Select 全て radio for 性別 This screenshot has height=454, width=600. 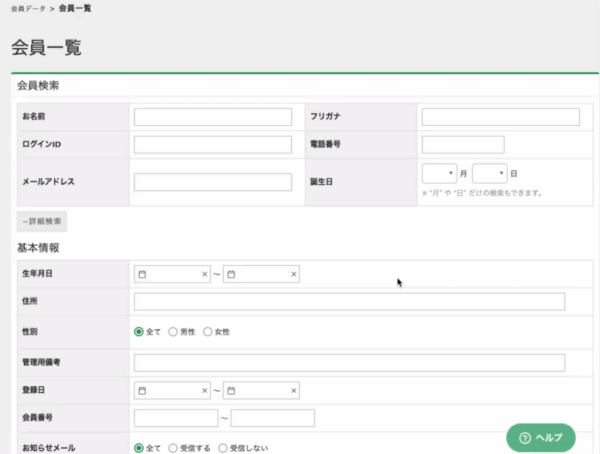[x=139, y=332]
